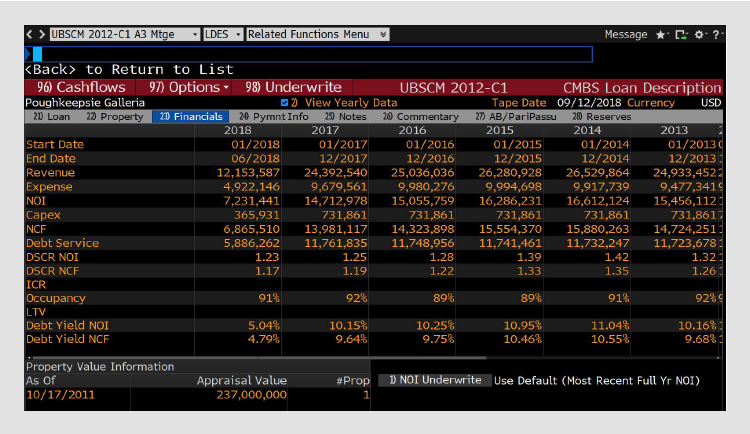Star this screen as a favorite
750x434 pixels.
coord(661,34)
